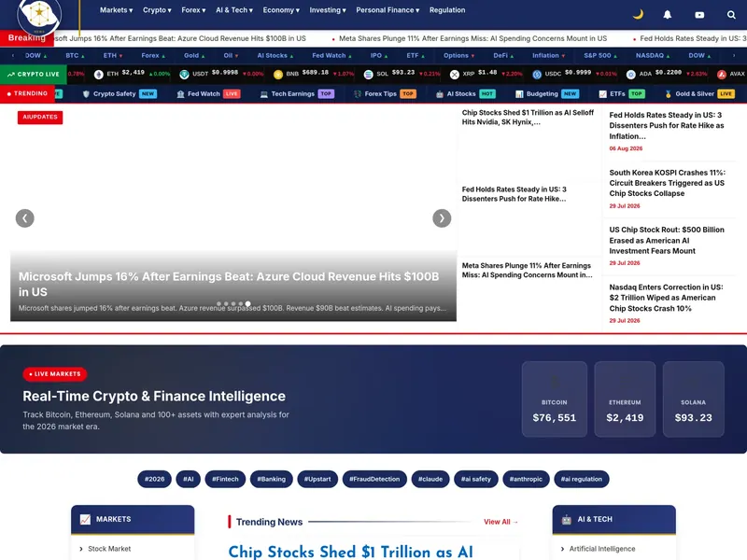Click the BNB coin icon in crypto ticker
Screen dimensions: 747x560
point(278,75)
